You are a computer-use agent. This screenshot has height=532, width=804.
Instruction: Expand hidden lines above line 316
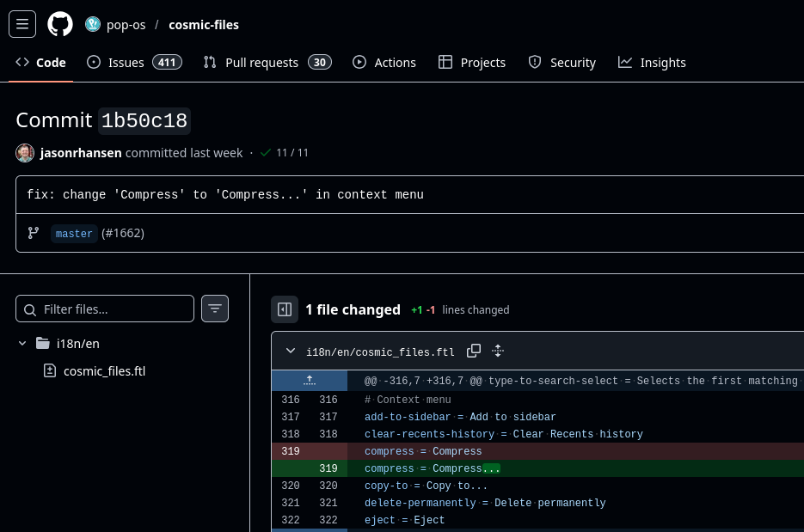coord(310,380)
